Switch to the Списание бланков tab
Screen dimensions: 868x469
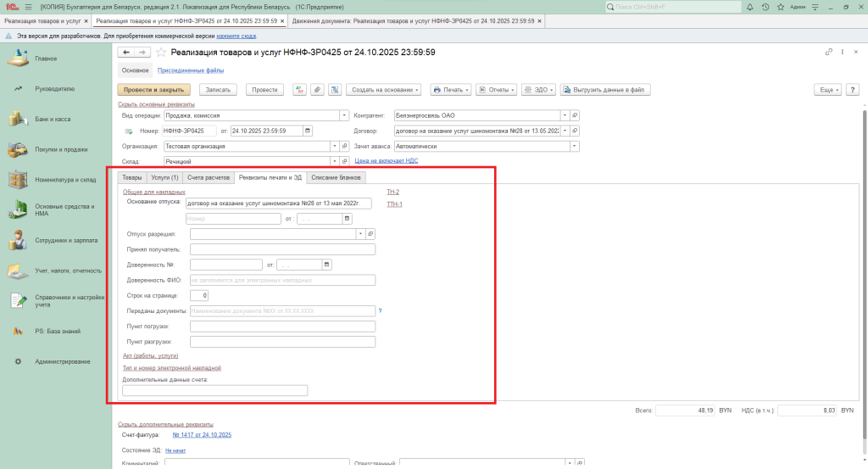[x=337, y=177]
